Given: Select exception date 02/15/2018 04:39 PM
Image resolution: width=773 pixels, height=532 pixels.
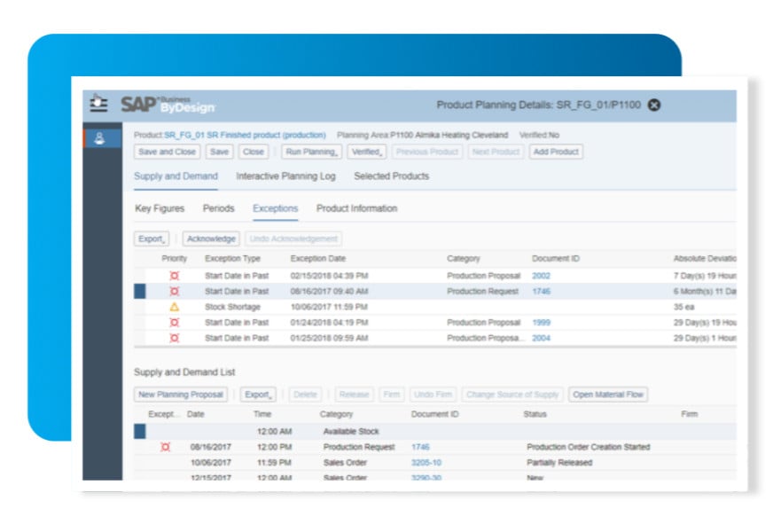Looking at the screenshot, I should (x=329, y=276).
